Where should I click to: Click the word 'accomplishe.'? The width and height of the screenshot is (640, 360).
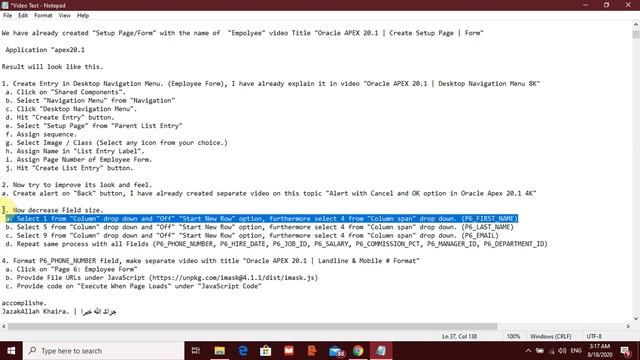[24, 303]
